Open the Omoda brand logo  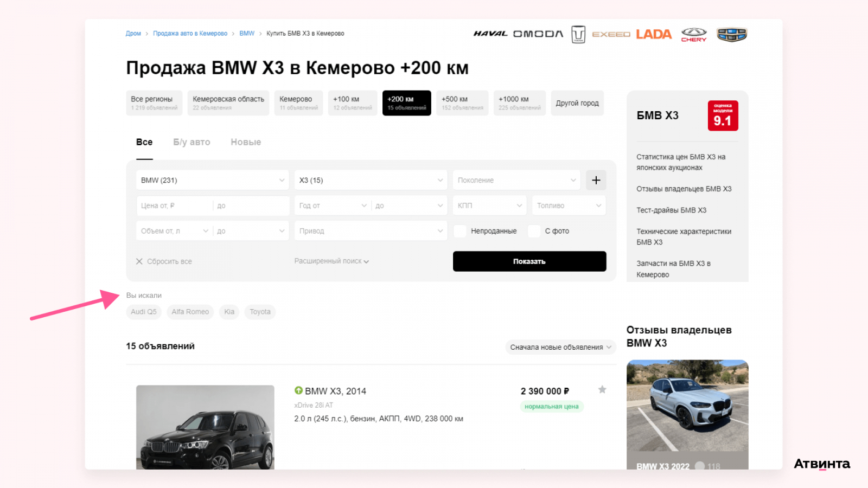tap(538, 34)
